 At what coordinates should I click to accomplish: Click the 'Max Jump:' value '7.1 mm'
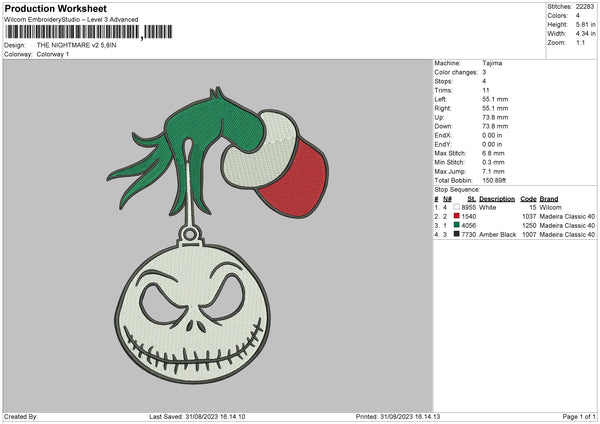click(x=493, y=171)
